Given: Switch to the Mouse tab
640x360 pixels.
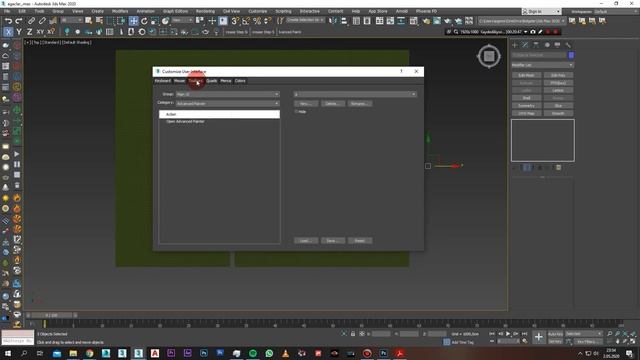Looking at the screenshot, I should click(180, 81).
